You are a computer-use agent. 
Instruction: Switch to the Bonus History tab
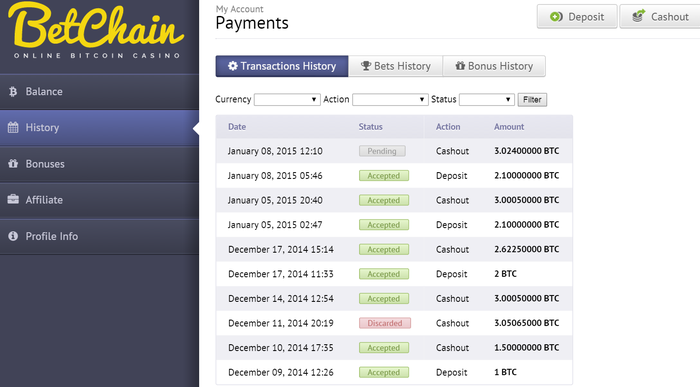[x=494, y=66]
